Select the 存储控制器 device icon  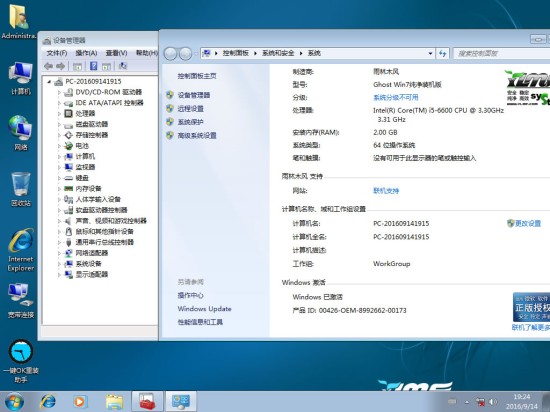tap(68, 135)
